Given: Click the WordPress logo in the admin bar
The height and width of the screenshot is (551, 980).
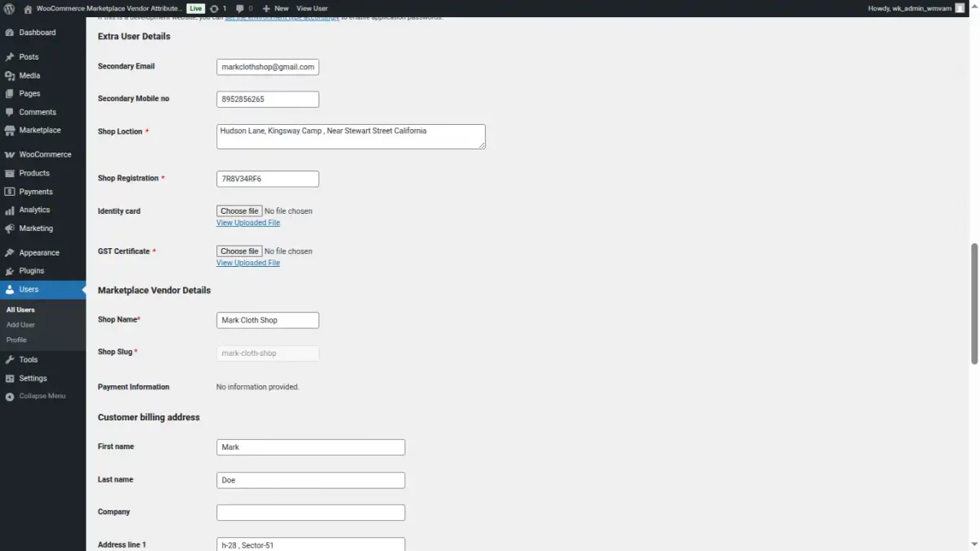Looking at the screenshot, I should coord(9,8).
